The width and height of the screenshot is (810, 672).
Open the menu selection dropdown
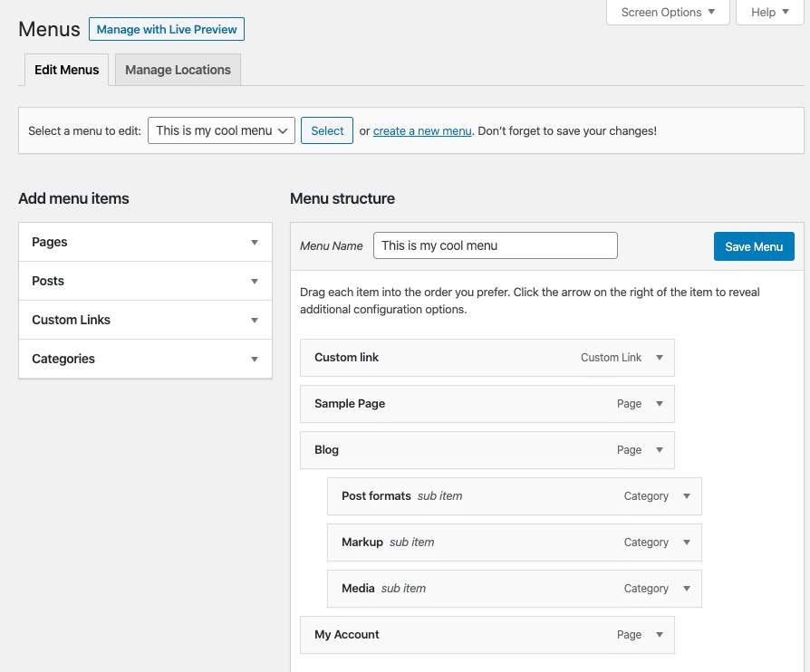tap(221, 130)
